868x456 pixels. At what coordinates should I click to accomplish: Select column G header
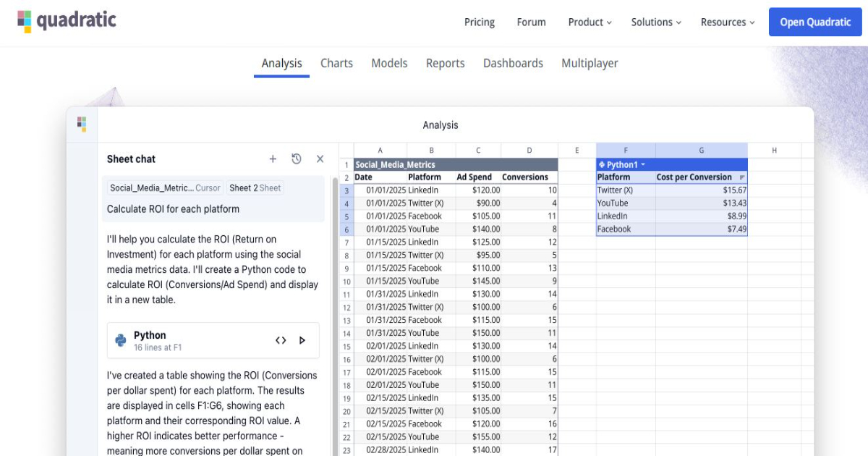[702, 151]
